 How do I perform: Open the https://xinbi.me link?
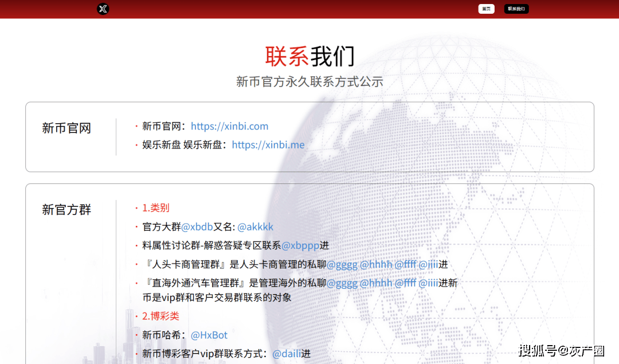(x=268, y=144)
